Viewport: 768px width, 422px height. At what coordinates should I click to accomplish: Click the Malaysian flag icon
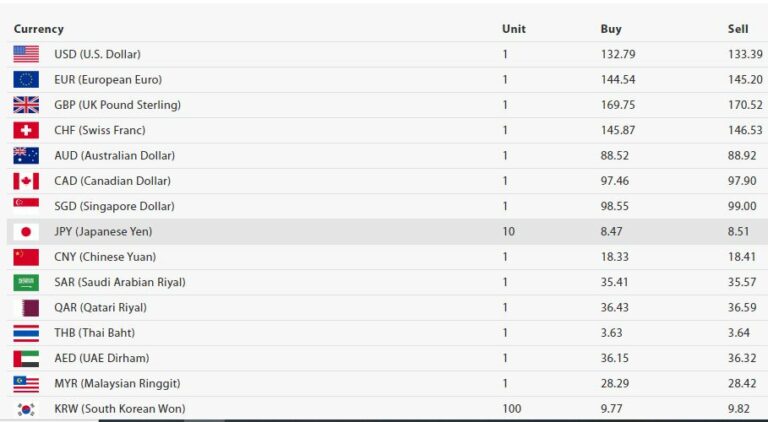click(x=26, y=383)
